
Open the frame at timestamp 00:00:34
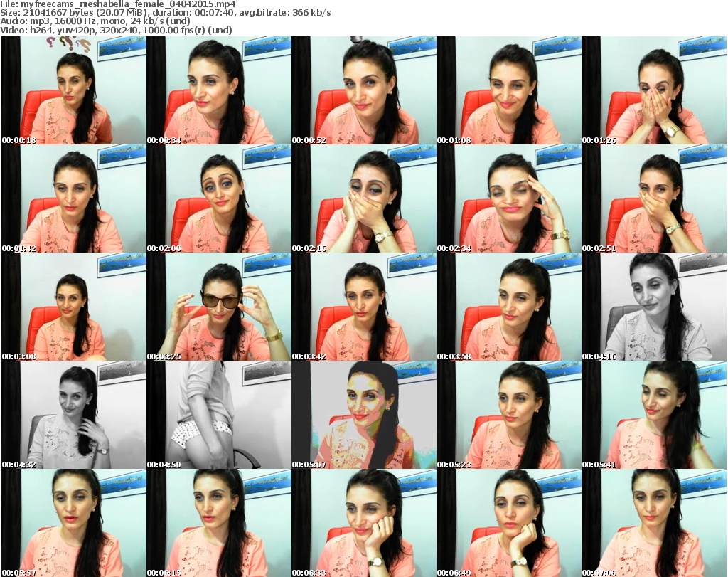pyautogui.click(x=219, y=90)
